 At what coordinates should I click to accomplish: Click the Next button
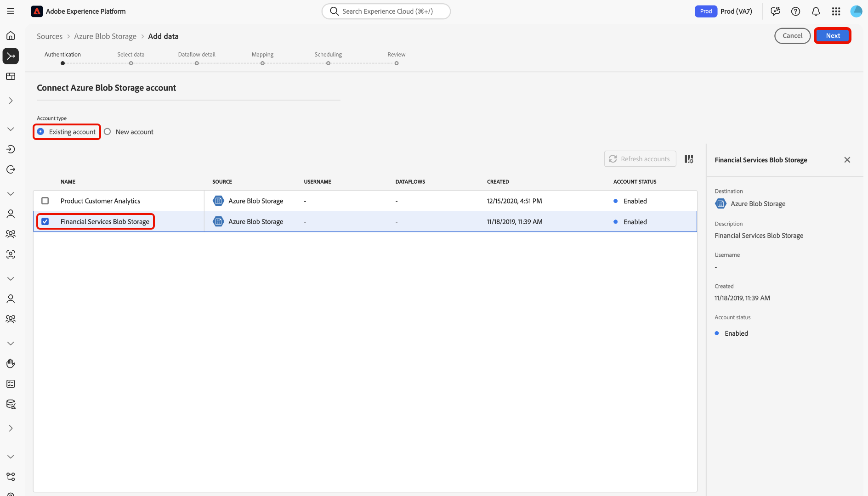(833, 36)
